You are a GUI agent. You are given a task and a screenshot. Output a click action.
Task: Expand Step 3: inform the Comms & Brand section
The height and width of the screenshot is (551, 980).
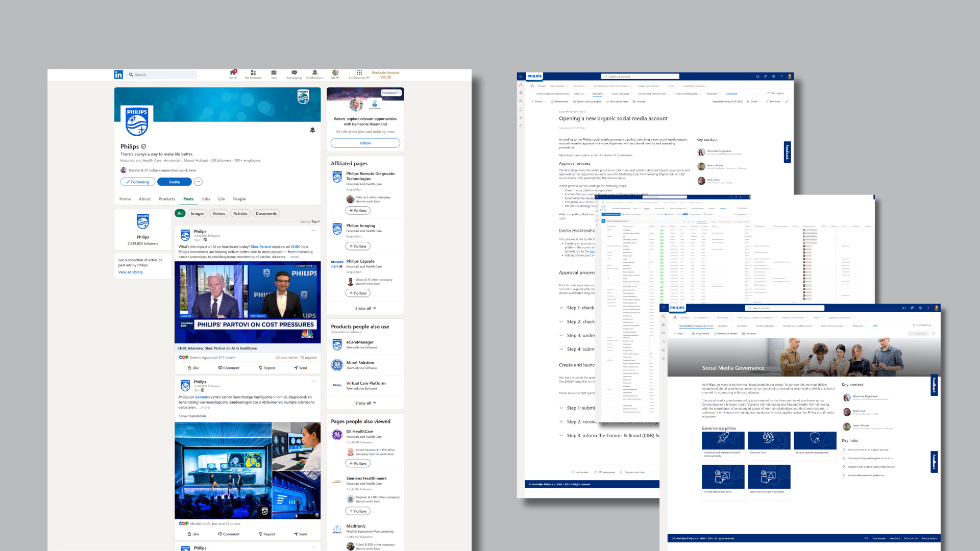pos(609,436)
